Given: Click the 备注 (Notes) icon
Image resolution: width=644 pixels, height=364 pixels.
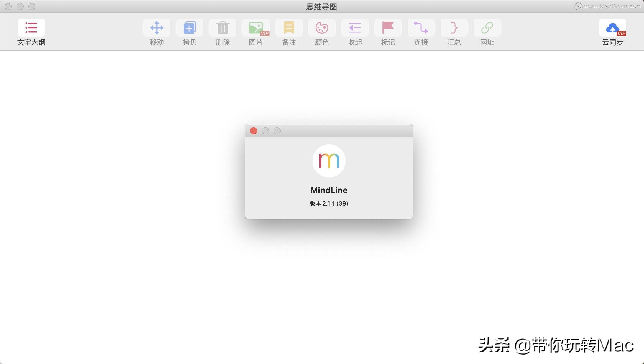Looking at the screenshot, I should click(x=289, y=28).
